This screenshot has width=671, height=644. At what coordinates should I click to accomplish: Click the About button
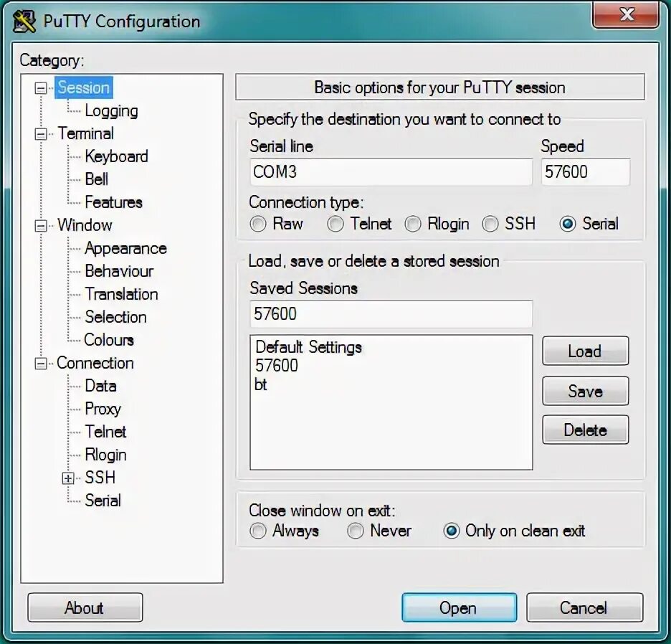(x=85, y=607)
